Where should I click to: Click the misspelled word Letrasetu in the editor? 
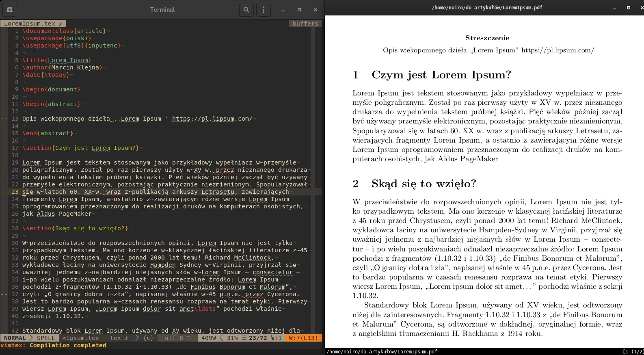point(218,192)
